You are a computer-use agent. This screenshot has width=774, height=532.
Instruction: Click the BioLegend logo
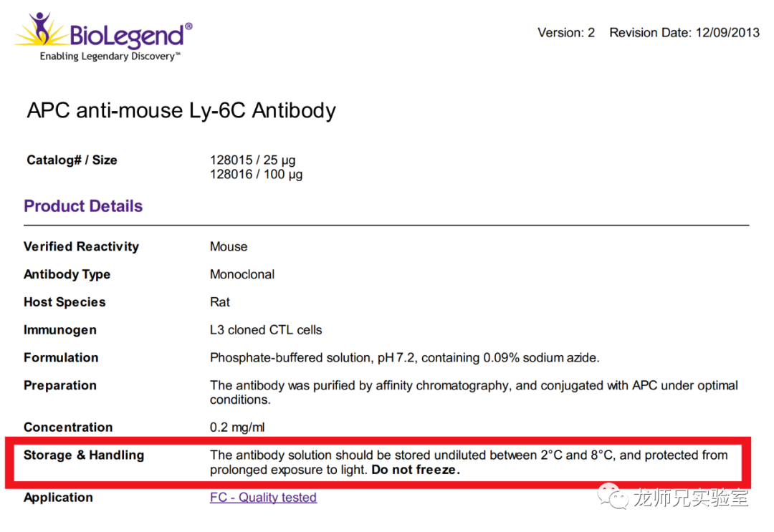[x=104, y=36]
